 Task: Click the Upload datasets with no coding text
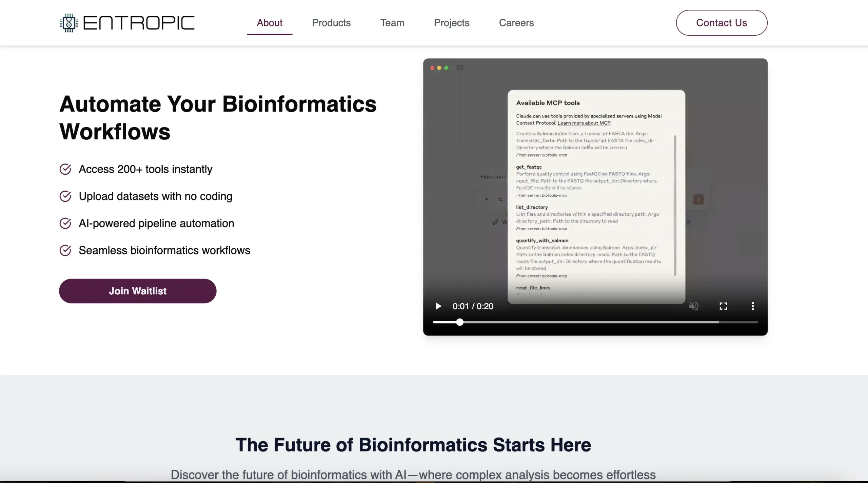pos(156,196)
